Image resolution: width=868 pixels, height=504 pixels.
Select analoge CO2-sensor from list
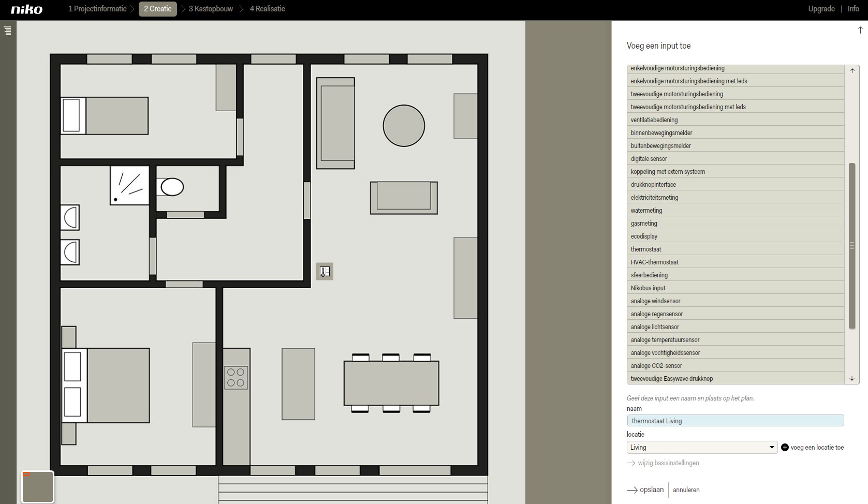[735, 366]
